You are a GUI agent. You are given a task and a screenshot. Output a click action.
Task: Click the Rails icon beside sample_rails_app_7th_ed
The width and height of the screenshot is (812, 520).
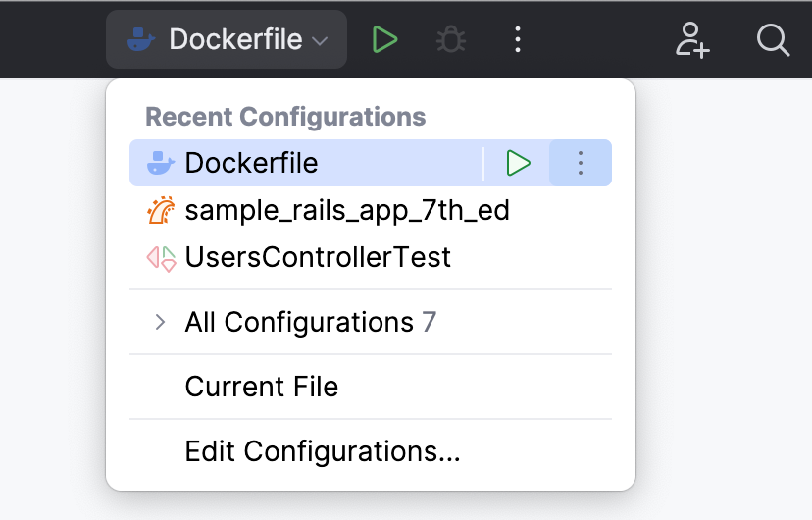click(x=161, y=211)
